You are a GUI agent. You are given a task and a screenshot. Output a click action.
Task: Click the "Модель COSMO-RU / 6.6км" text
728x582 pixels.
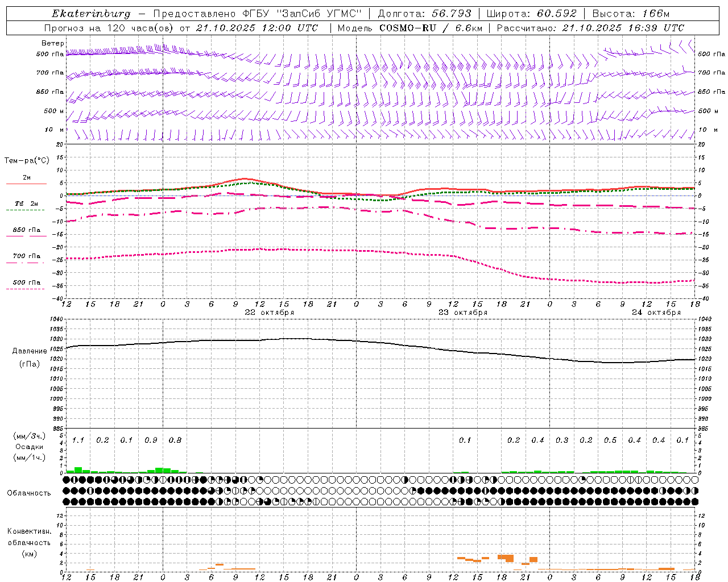coord(409,28)
